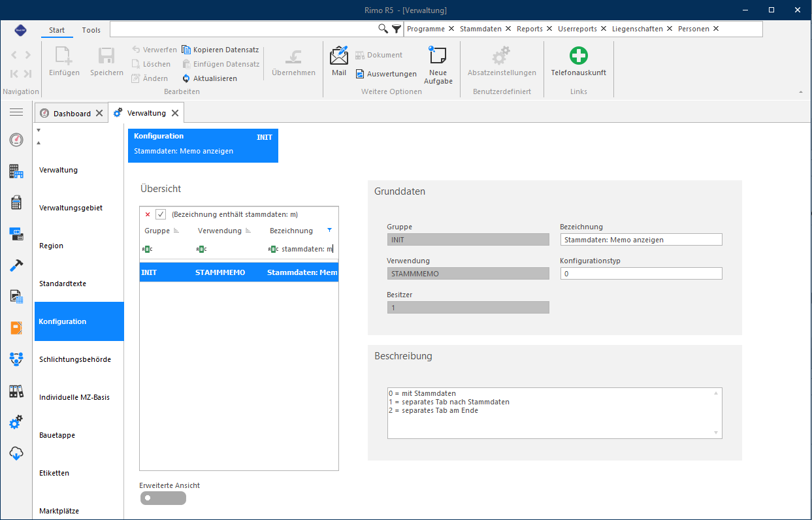Open the Mail option in the ribbon
This screenshot has width=812, height=520.
(339, 61)
